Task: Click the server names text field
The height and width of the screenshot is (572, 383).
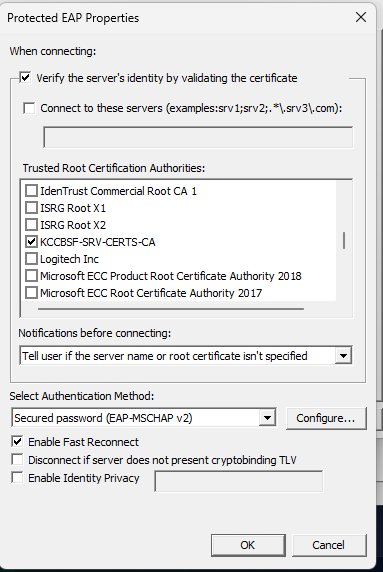Action: pyautogui.click(x=198, y=137)
